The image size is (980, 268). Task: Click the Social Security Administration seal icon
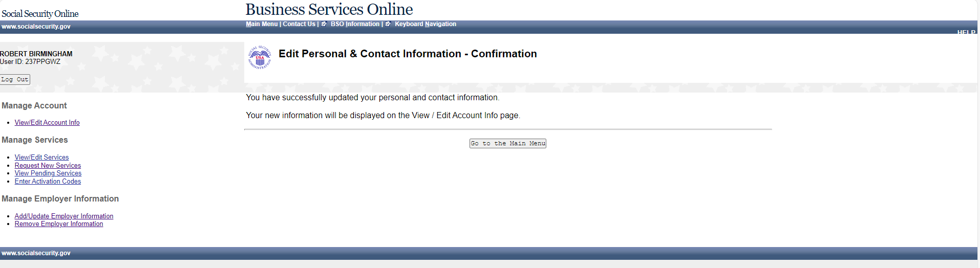pyautogui.click(x=260, y=57)
